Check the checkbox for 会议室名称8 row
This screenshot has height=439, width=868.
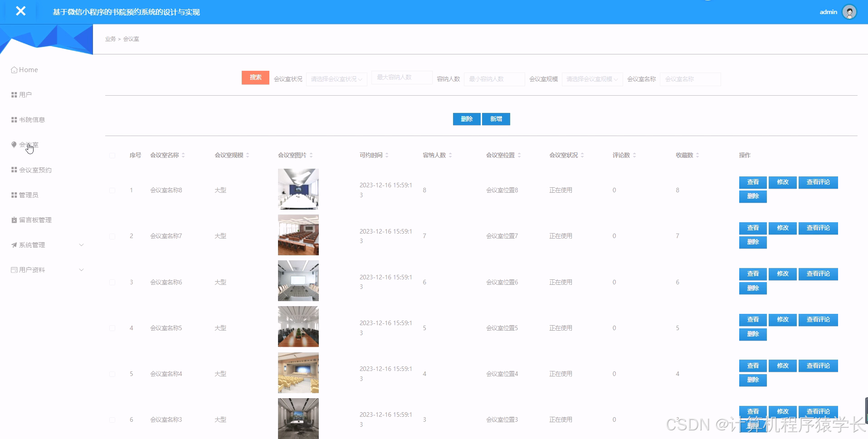(x=112, y=190)
